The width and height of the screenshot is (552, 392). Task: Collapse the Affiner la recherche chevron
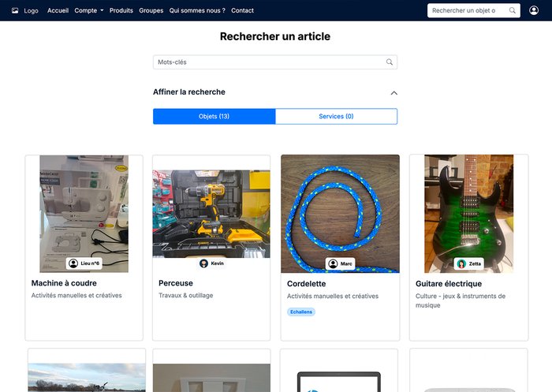pyautogui.click(x=393, y=93)
